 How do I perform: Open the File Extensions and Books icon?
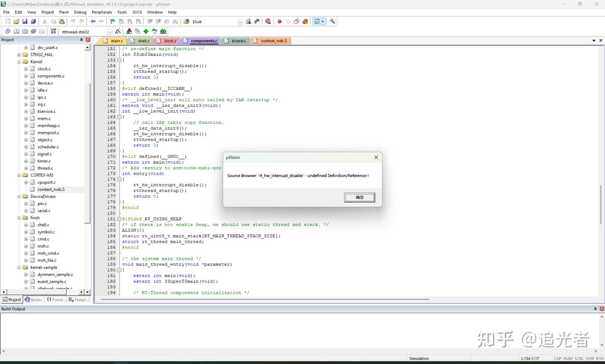[129, 31]
